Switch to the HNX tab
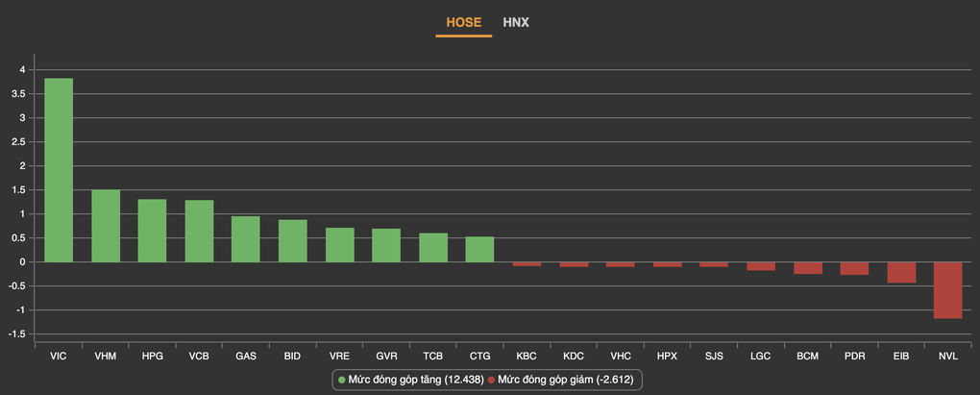Screen dimensions: 980x395 pos(516,22)
